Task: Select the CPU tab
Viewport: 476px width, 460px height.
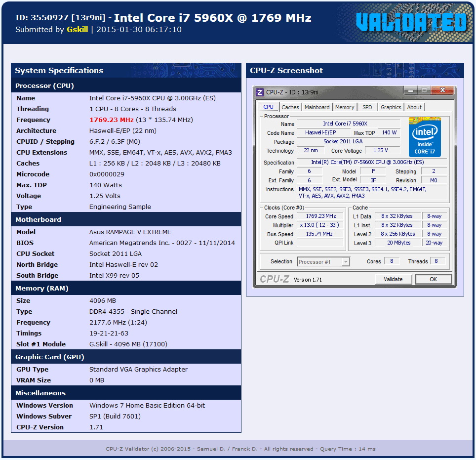Action: pos(268,107)
